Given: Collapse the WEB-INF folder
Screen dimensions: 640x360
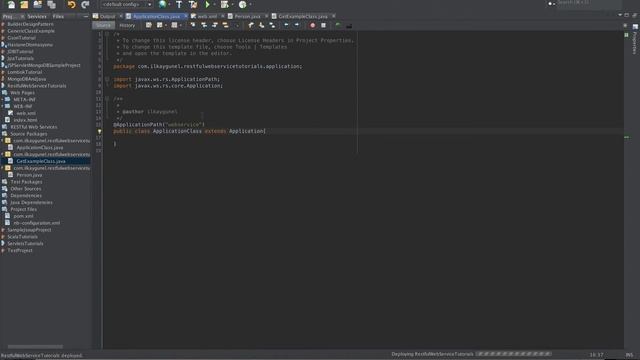Looking at the screenshot, I should coord(2,106).
